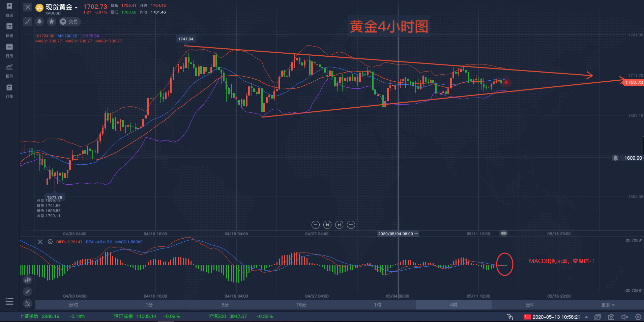Click the 1702.73 current price tag
This screenshot has width=644, height=322.
(x=633, y=82)
